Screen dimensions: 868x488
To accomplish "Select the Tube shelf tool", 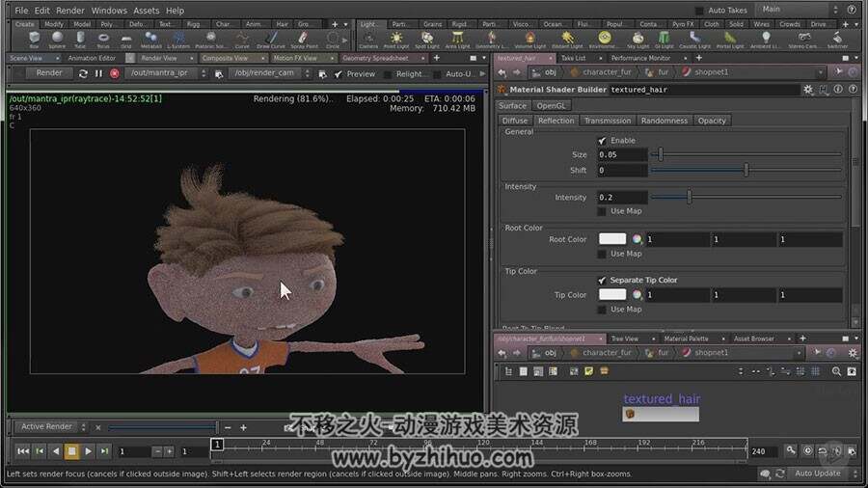I will coord(80,39).
